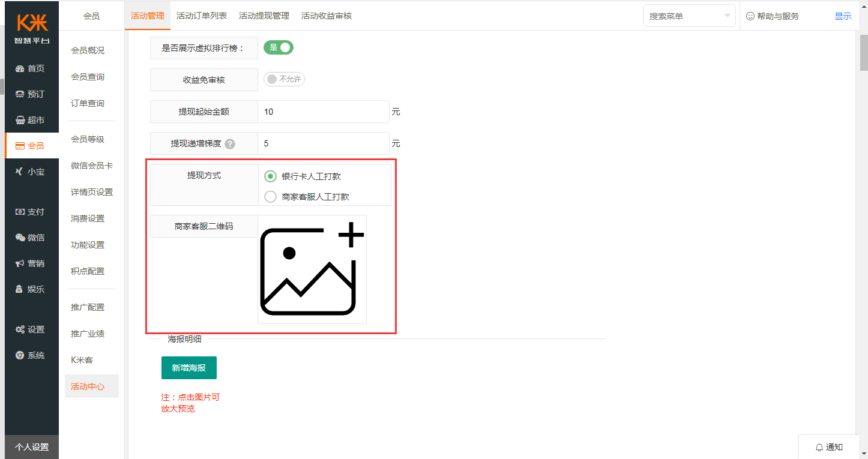Switch to 活动订单列表 tab

click(202, 16)
